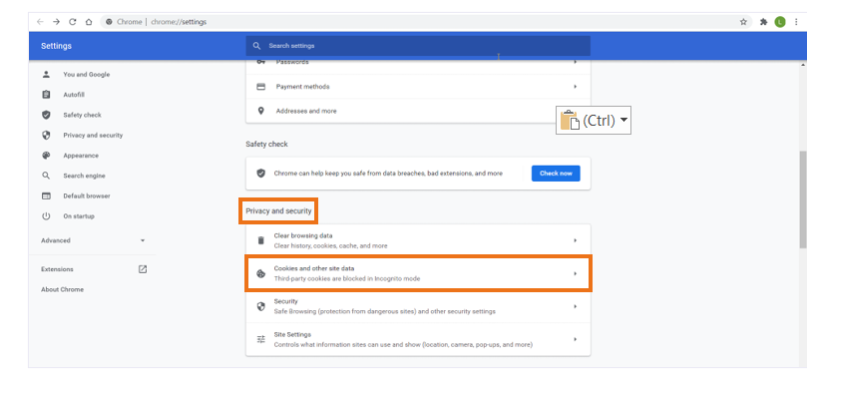Viewport: 857px width, 395px height.
Task: Open Search engine in the sidebar
Action: coord(84,175)
